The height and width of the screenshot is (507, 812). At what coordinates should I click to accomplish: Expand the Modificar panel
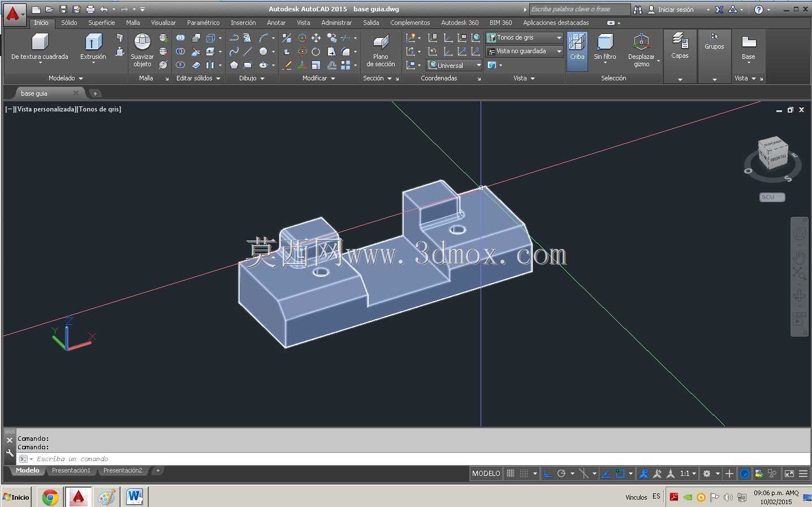point(319,78)
